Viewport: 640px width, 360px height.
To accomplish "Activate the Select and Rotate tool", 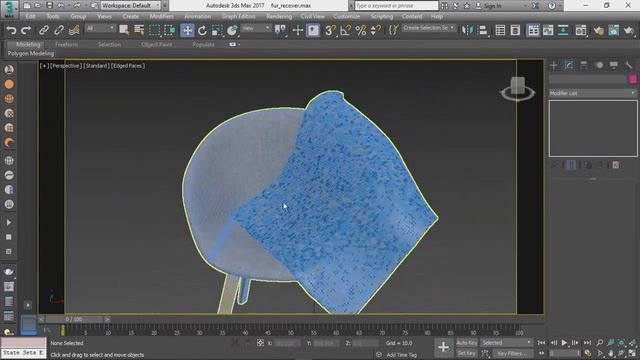I will pos(202,30).
